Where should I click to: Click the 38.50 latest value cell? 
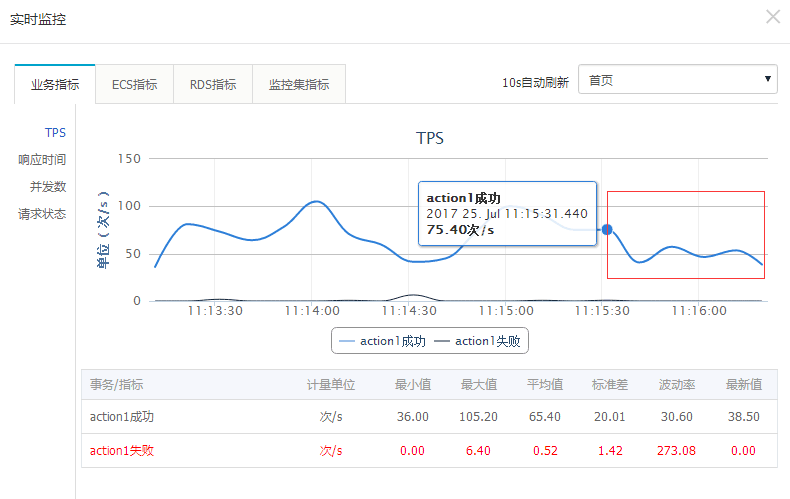[744, 417]
